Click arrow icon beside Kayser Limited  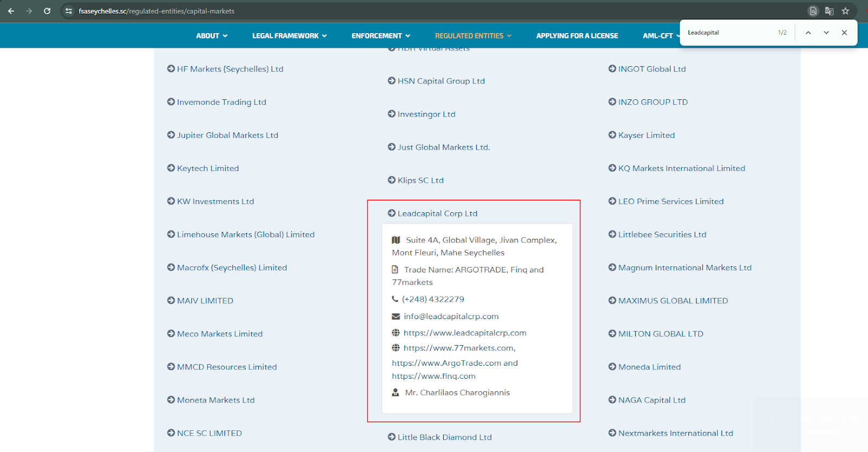[612, 135]
